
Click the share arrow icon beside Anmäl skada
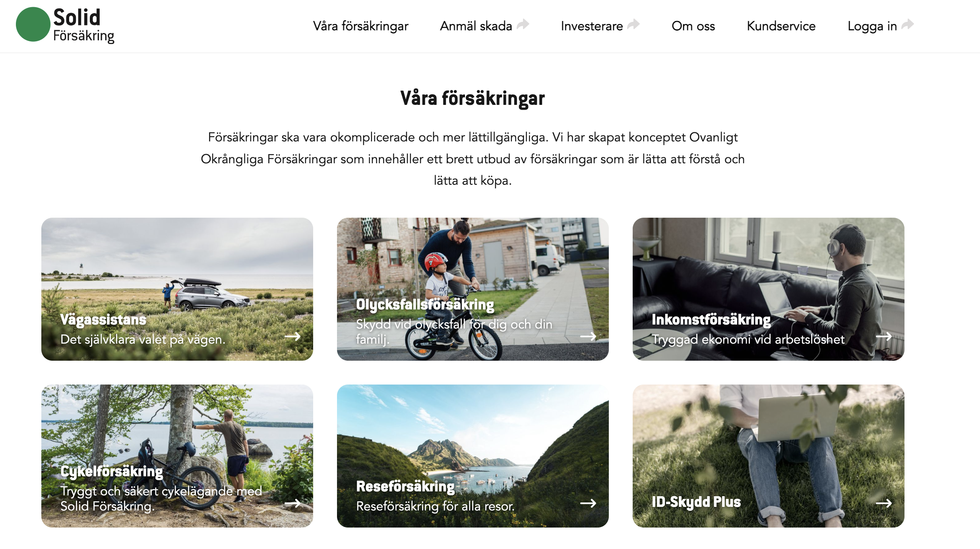coord(523,24)
